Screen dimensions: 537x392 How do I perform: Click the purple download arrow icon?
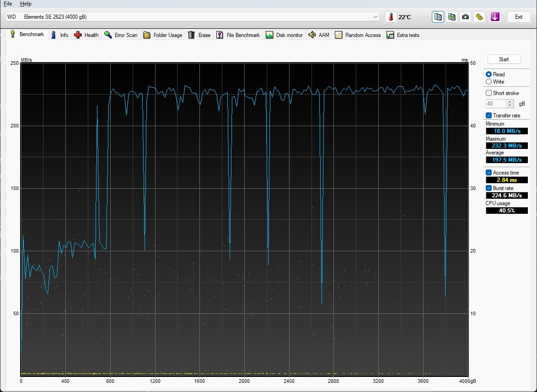coord(495,17)
